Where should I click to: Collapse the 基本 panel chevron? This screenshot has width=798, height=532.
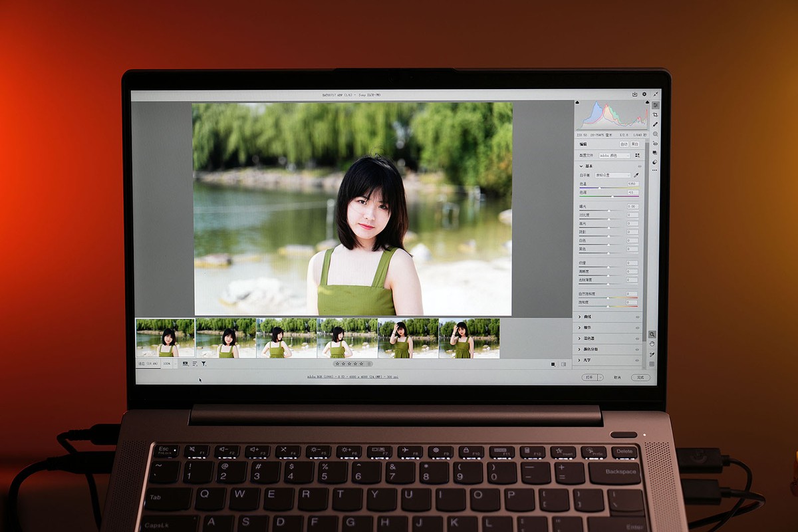pos(581,166)
